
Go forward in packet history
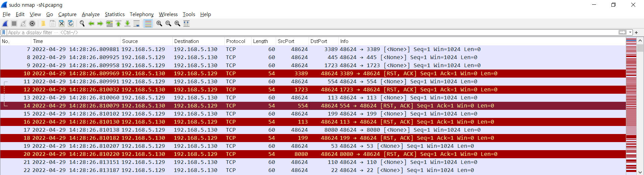[100, 24]
